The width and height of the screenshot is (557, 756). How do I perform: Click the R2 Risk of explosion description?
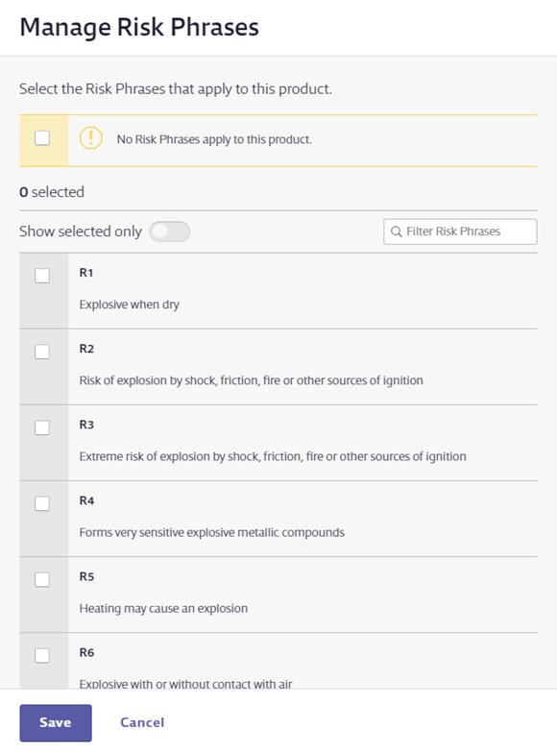251,380
